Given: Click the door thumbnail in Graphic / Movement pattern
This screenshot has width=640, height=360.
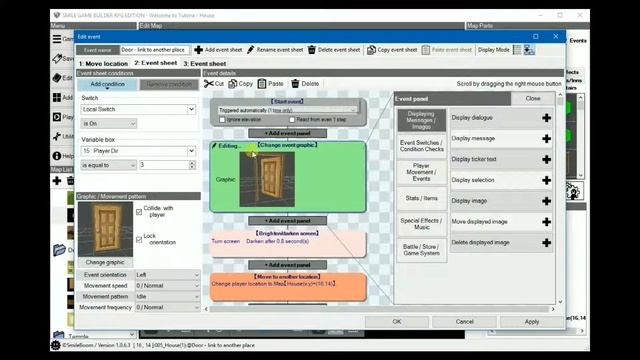Looking at the screenshot, I should 105,229.
